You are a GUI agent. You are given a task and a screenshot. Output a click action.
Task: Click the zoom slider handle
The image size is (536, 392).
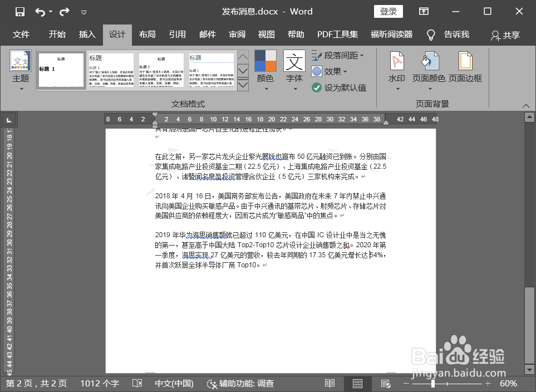tap(433, 384)
